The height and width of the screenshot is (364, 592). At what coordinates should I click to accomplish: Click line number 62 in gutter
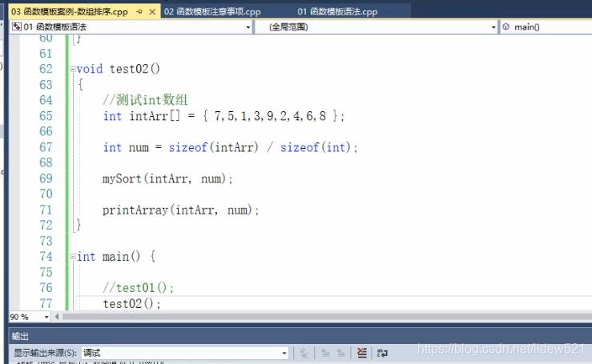point(46,69)
